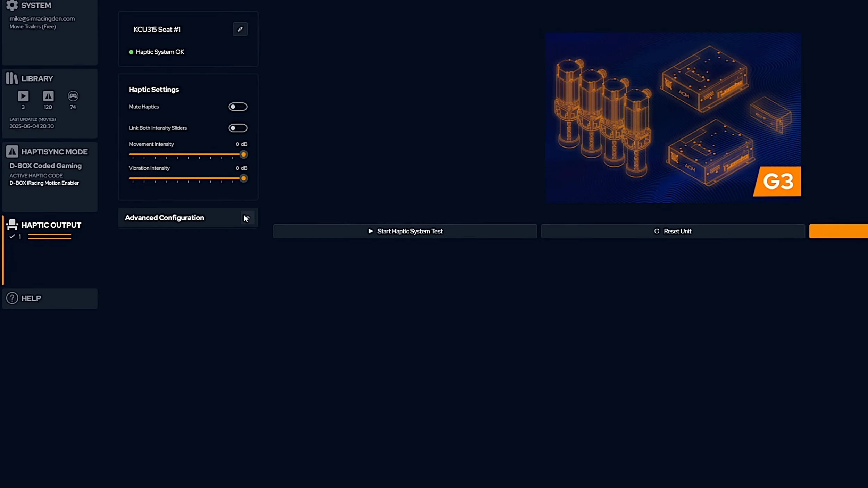Click the Vibration Intensity 0 dB value
The image size is (868, 488).
(242, 168)
